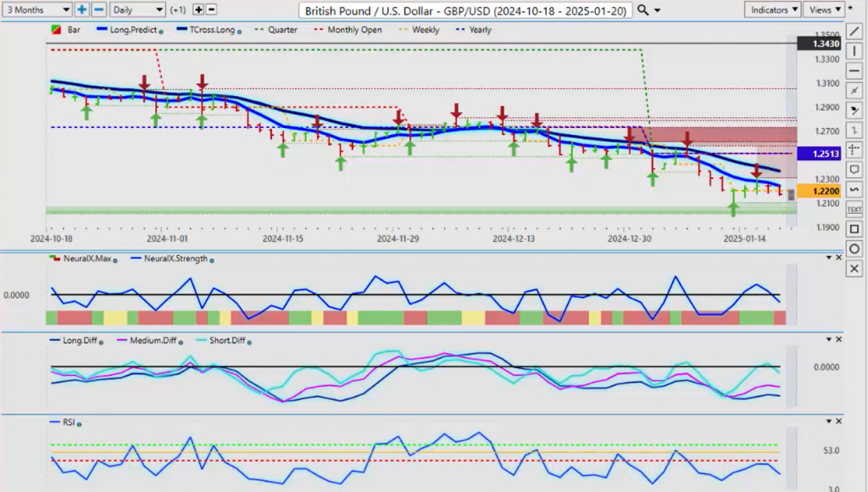Open the Indicators menu
The width and height of the screenshot is (868, 492).
pos(772,9)
